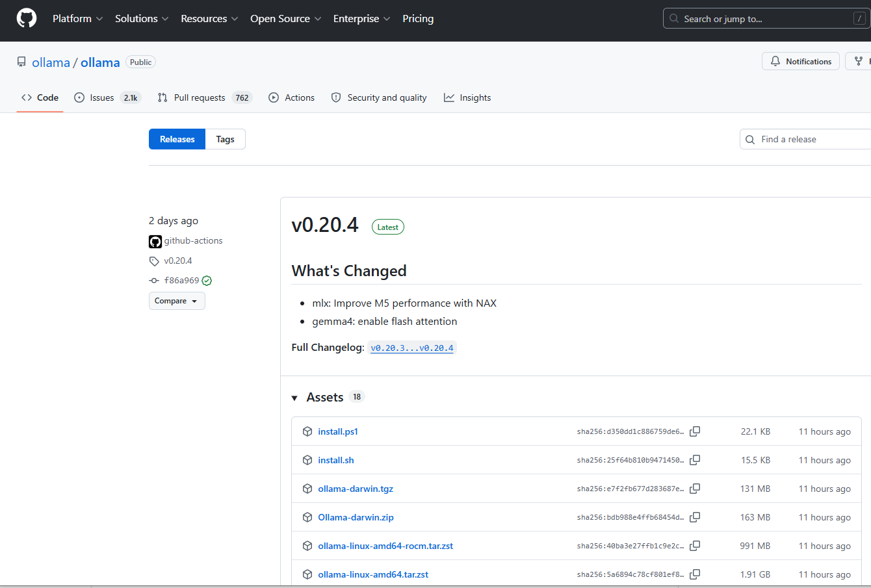Download ollama-darwin.tgz
This screenshot has width=871, height=588.
(356, 489)
